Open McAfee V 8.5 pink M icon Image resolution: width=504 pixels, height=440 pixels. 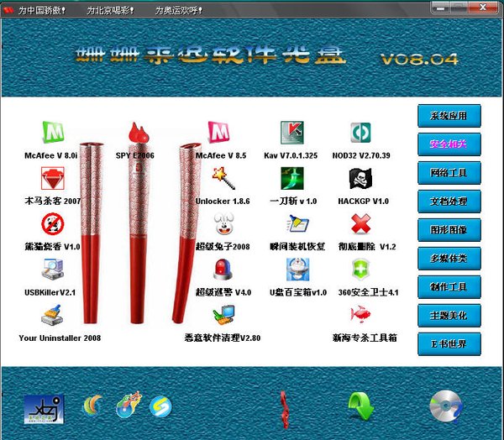tap(218, 132)
